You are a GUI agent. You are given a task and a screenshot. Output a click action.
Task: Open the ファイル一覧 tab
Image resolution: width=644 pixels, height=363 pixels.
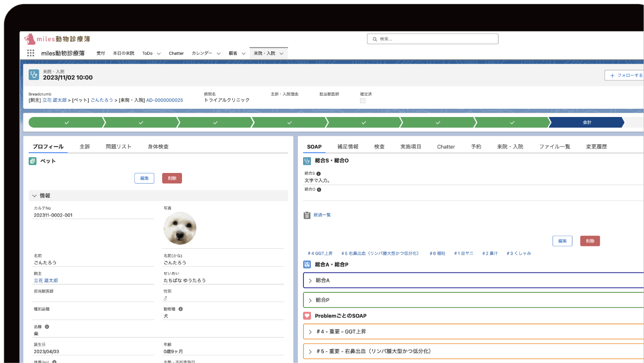(x=554, y=147)
